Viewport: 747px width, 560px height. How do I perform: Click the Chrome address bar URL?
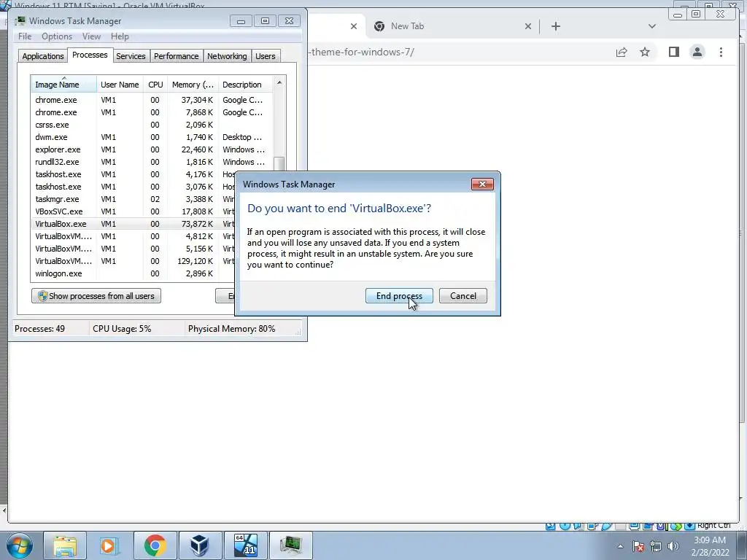tap(363, 52)
